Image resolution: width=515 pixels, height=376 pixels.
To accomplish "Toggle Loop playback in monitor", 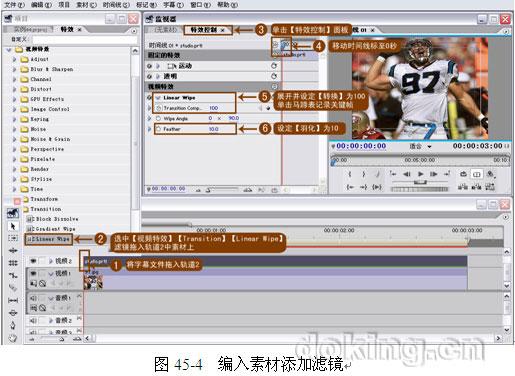I will pyautogui.click(x=463, y=174).
